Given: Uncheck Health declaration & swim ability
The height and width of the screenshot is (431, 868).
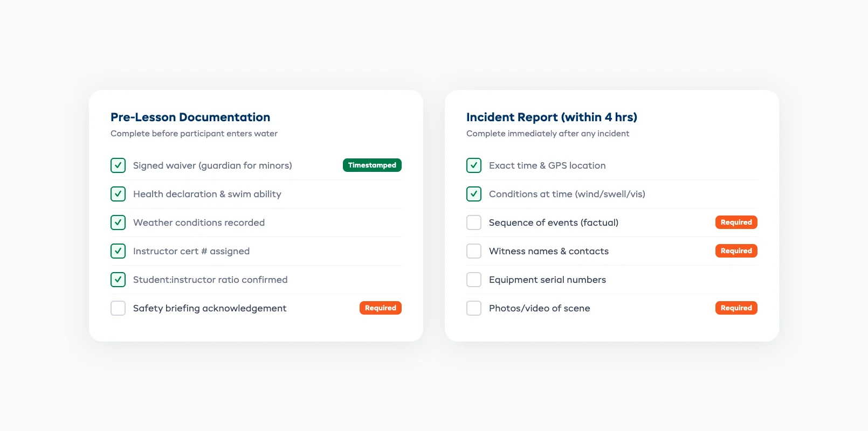Looking at the screenshot, I should pyautogui.click(x=118, y=193).
